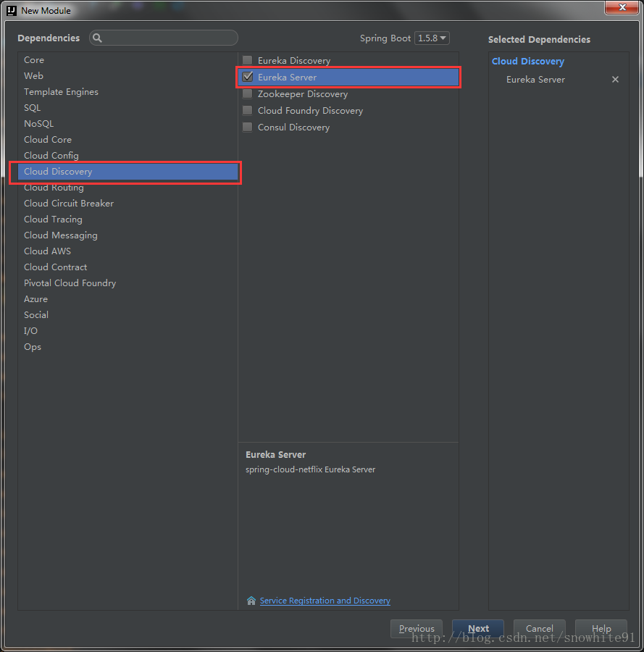Select the Cloud Core category

(127, 139)
